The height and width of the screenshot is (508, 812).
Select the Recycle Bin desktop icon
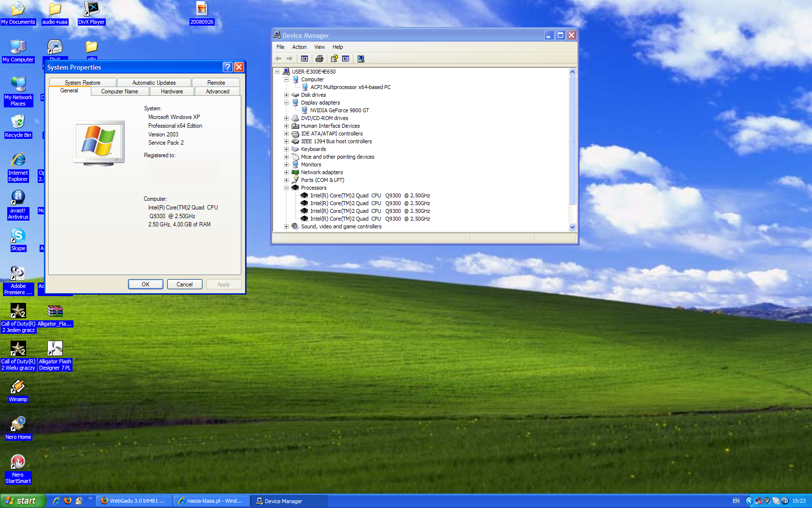[x=18, y=122]
